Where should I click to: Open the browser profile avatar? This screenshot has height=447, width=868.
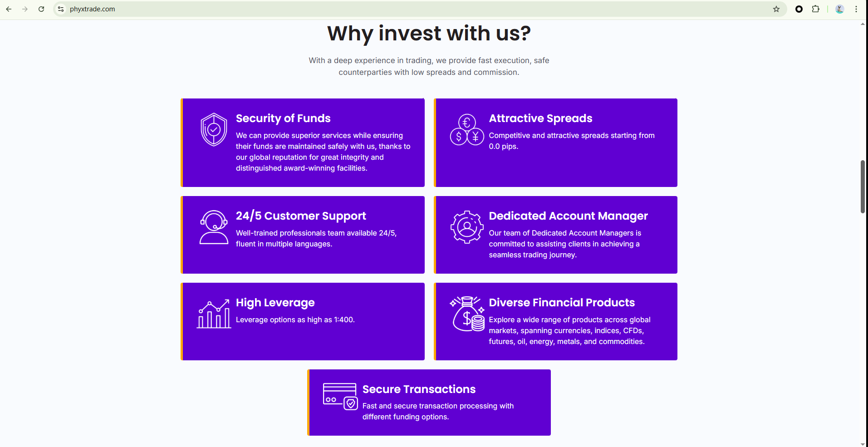pyautogui.click(x=839, y=9)
